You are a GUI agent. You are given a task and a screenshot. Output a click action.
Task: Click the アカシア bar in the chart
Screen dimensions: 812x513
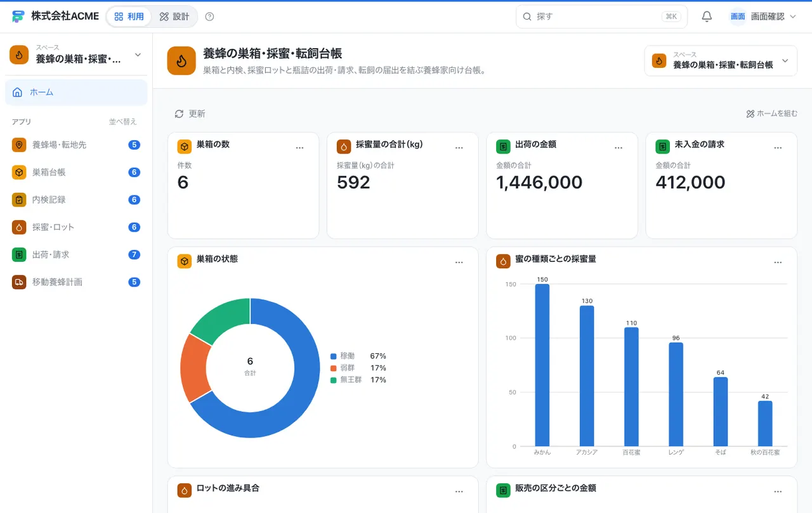[587, 376]
